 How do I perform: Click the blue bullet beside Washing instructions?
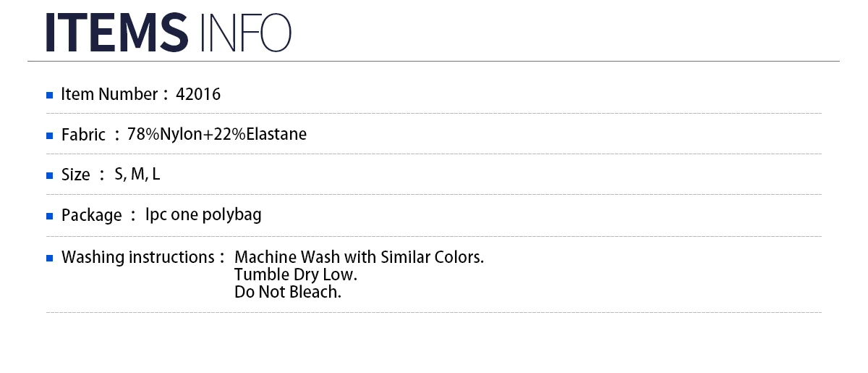[50, 259]
